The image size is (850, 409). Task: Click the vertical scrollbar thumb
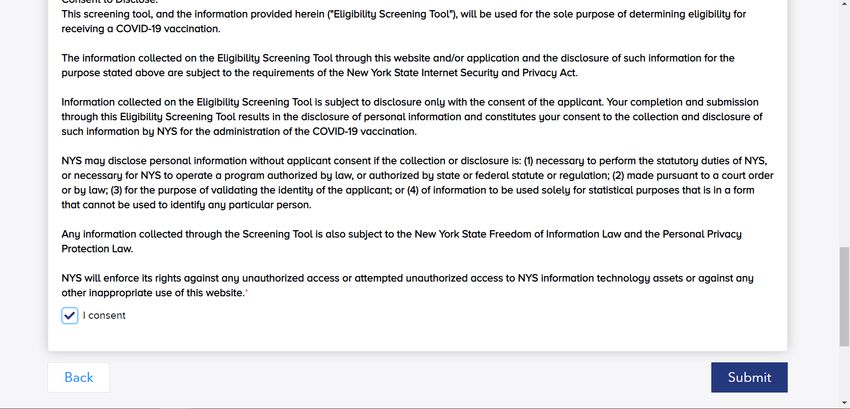(x=844, y=296)
